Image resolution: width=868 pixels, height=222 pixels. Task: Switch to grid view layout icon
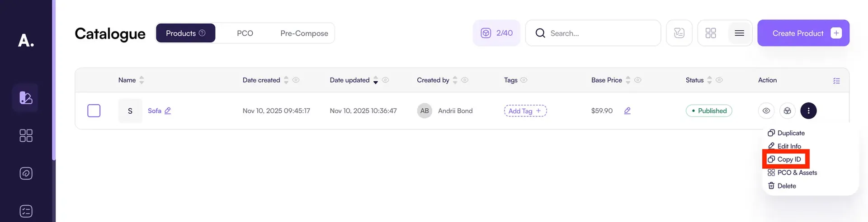711,33
